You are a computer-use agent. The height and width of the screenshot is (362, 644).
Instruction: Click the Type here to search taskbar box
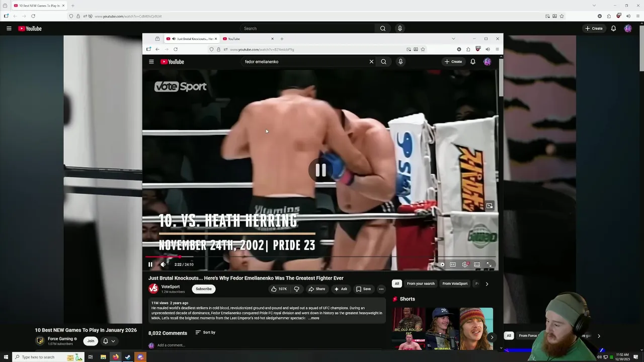[x=48, y=357]
